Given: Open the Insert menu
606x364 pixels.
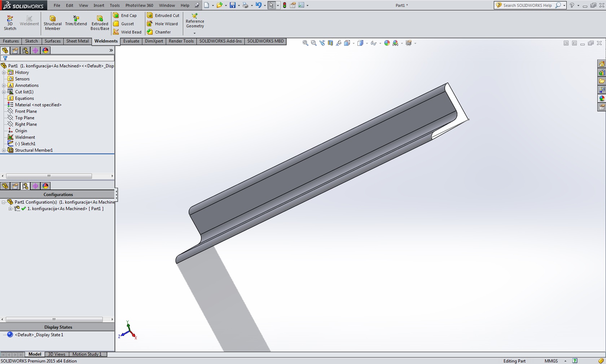Looking at the screenshot, I should click(x=99, y=5).
